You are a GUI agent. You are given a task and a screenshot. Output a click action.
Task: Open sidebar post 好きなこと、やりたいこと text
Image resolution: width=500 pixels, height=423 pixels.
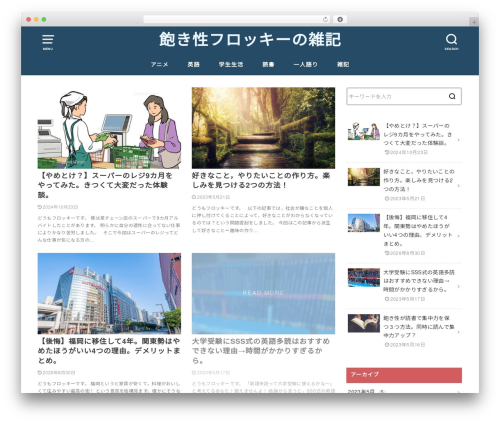[419, 180]
